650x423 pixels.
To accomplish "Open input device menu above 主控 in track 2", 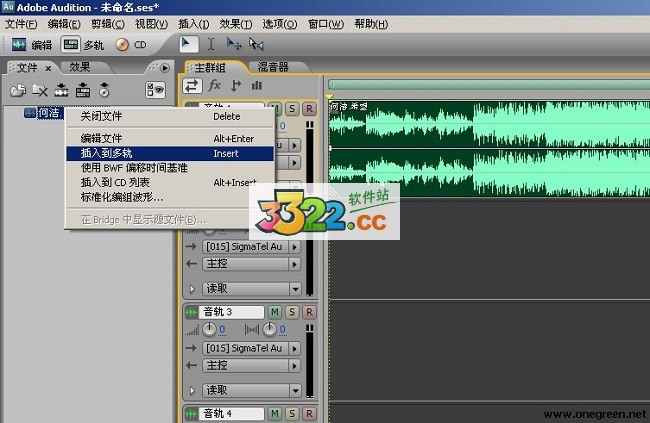I will [251, 247].
